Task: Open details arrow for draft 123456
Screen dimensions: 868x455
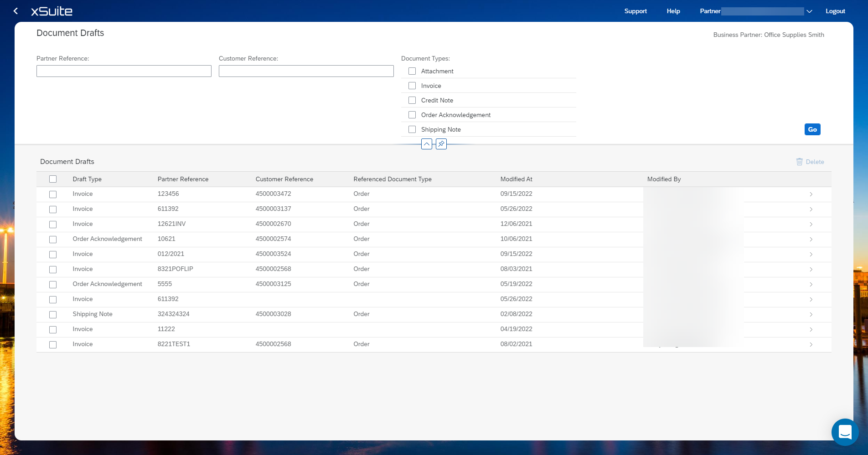Action: [x=811, y=194]
